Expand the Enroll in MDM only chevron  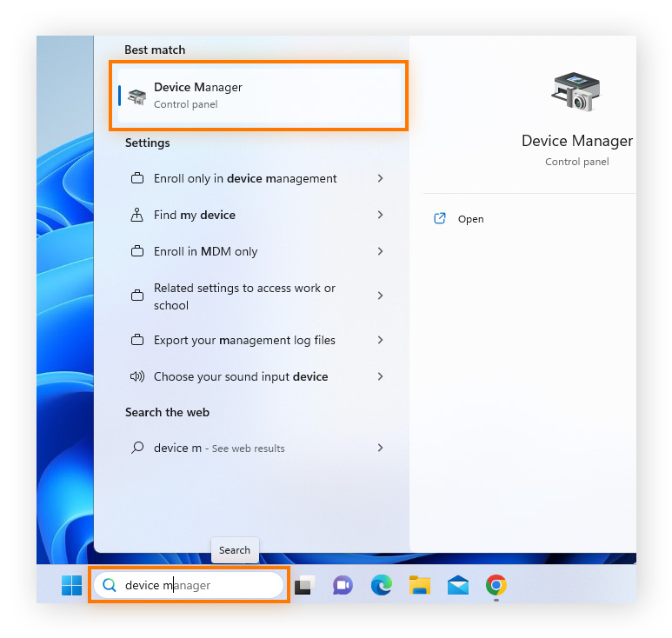[380, 251]
